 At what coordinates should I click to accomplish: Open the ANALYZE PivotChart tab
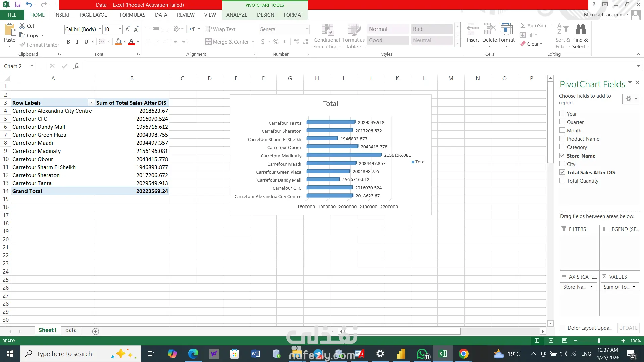tap(236, 15)
